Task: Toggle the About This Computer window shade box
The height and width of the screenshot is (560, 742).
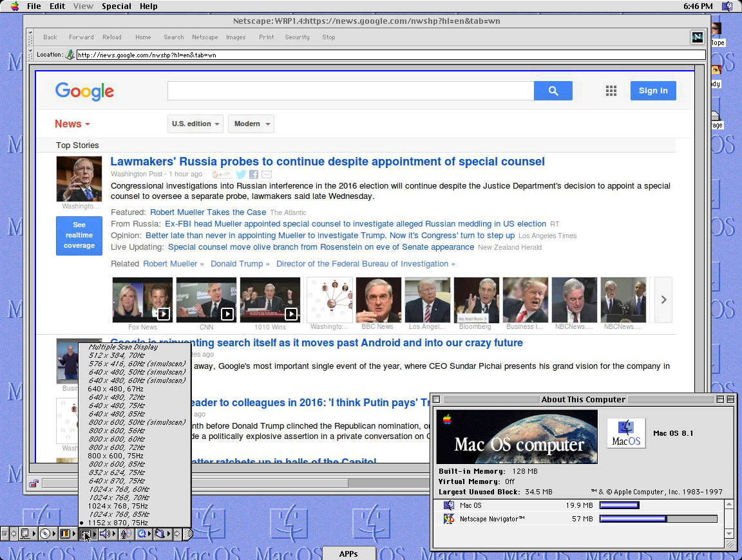Action: (x=730, y=399)
